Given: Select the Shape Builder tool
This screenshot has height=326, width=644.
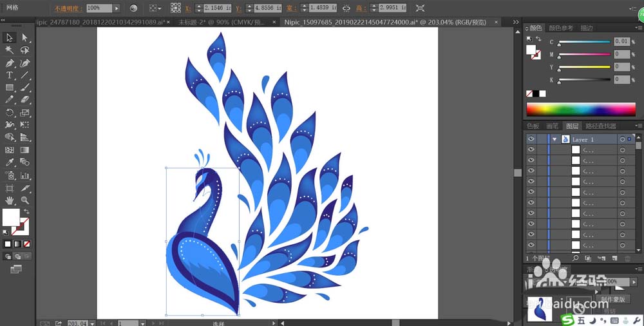Looking at the screenshot, I should point(10,137).
